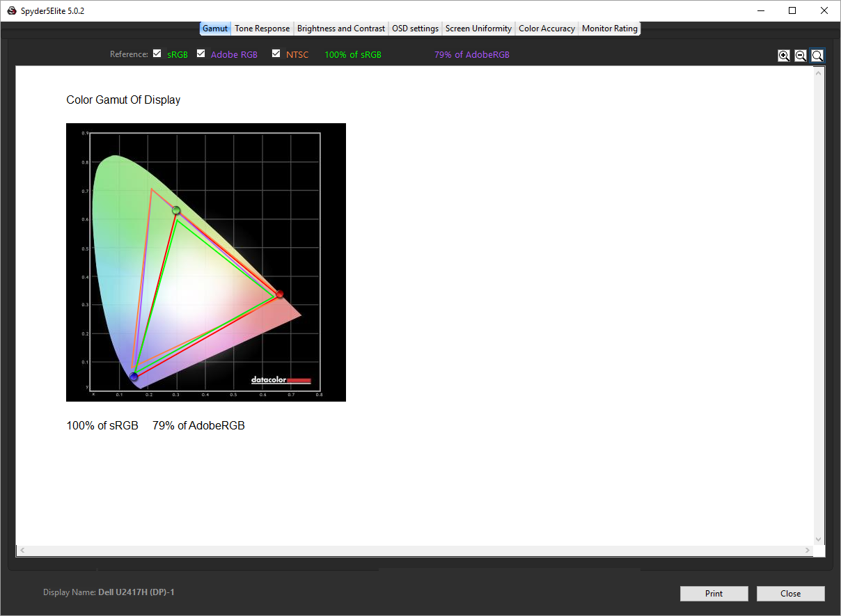Click the zoom in magnifier icon
The image size is (841, 616).
tap(784, 56)
